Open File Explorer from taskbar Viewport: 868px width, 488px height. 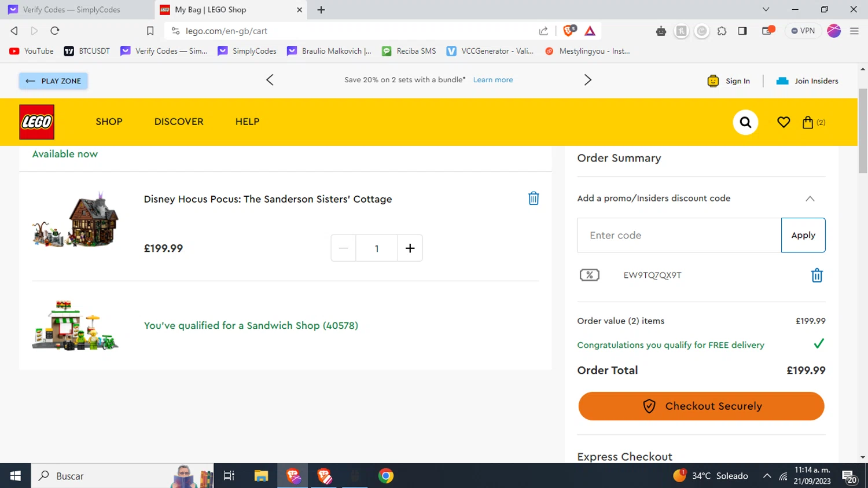point(261,476)
